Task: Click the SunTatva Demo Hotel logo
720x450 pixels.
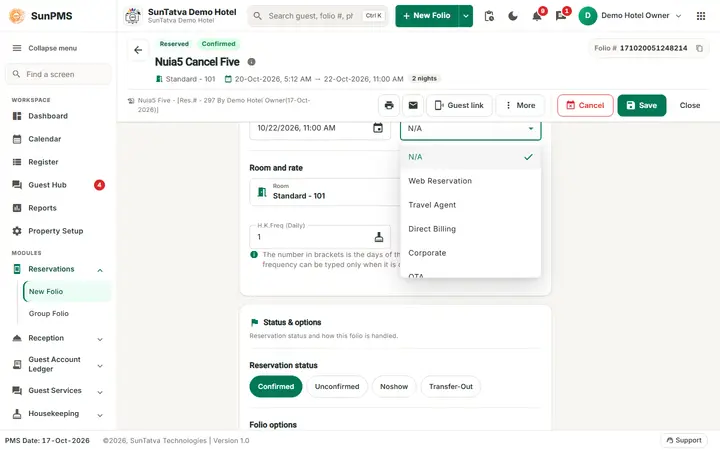Action: 133,16
